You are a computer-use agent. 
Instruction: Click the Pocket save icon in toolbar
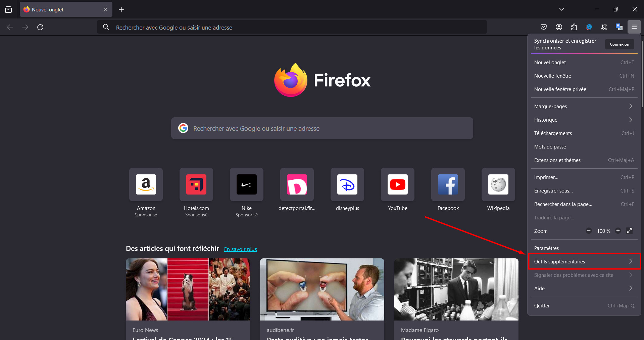pyautogui.click(x=544, y=27)
